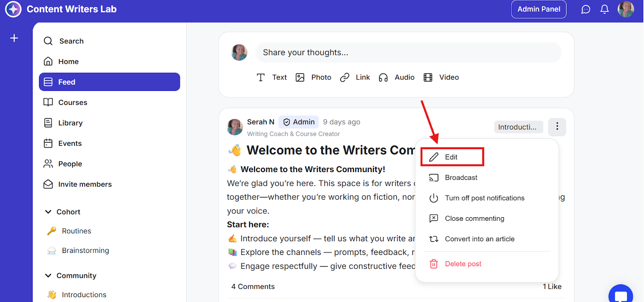The height and width of the screenshot is (302, 644).
Task: Open Courses in the sidebar
Action: tap(109, 102)
